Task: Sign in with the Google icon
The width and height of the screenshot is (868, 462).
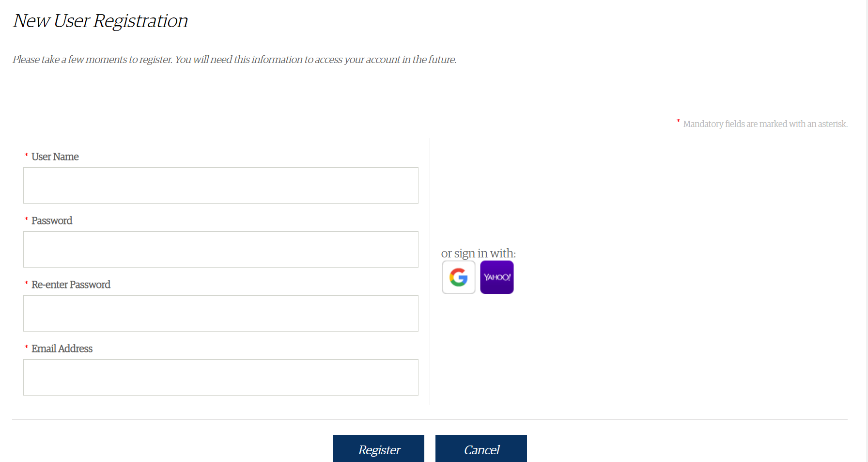Action: point(458,277)
